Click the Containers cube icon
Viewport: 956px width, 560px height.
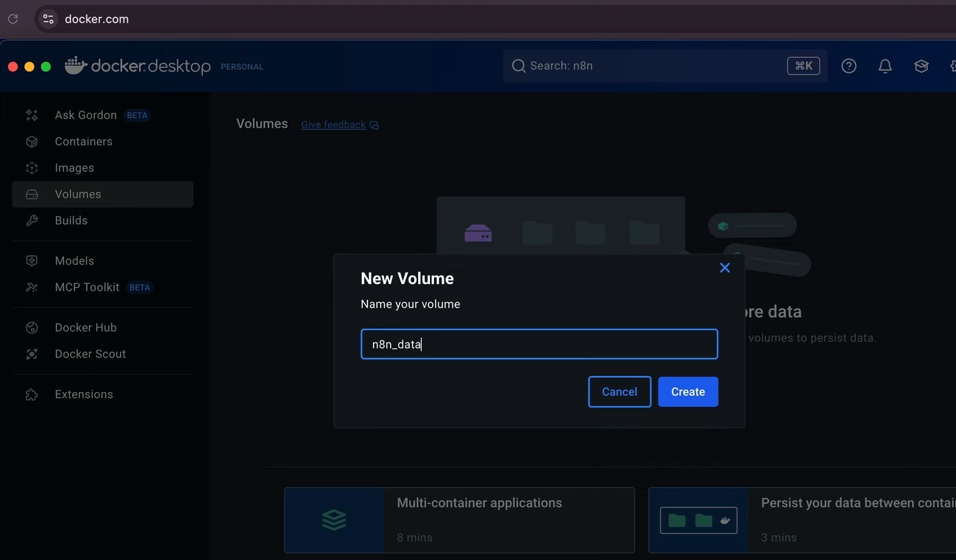pyautogui.click(x=32, y=141)
